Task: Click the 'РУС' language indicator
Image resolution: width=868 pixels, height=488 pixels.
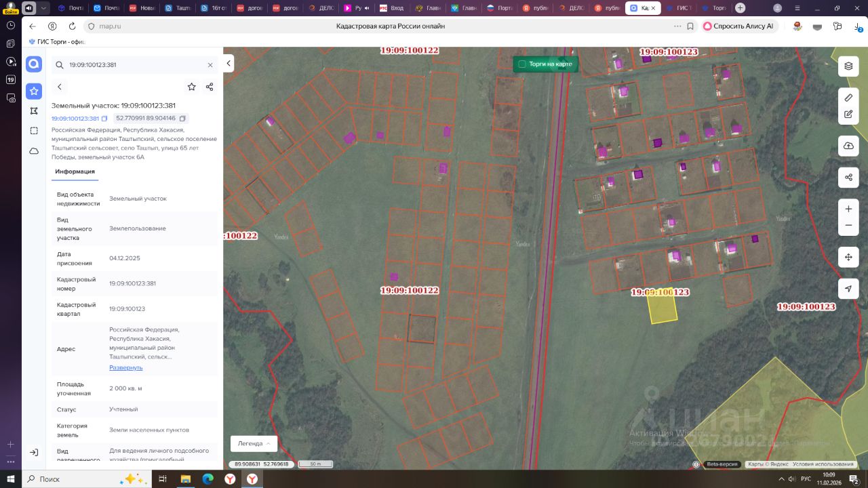Action: (x=806, y=479)
